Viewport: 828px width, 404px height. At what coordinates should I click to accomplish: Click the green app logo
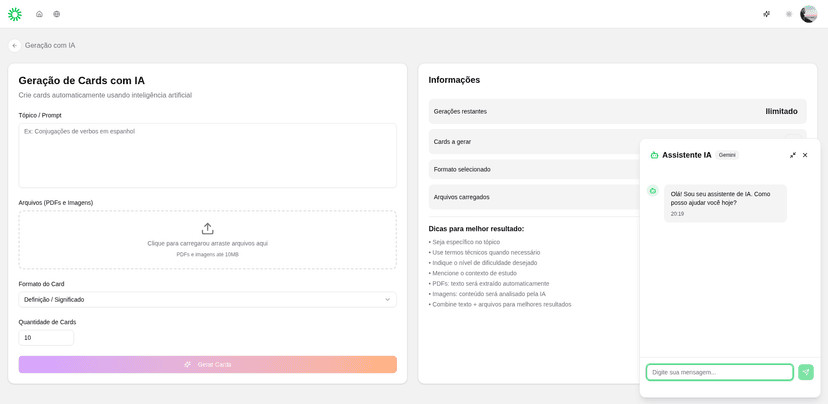pos(15,14)
